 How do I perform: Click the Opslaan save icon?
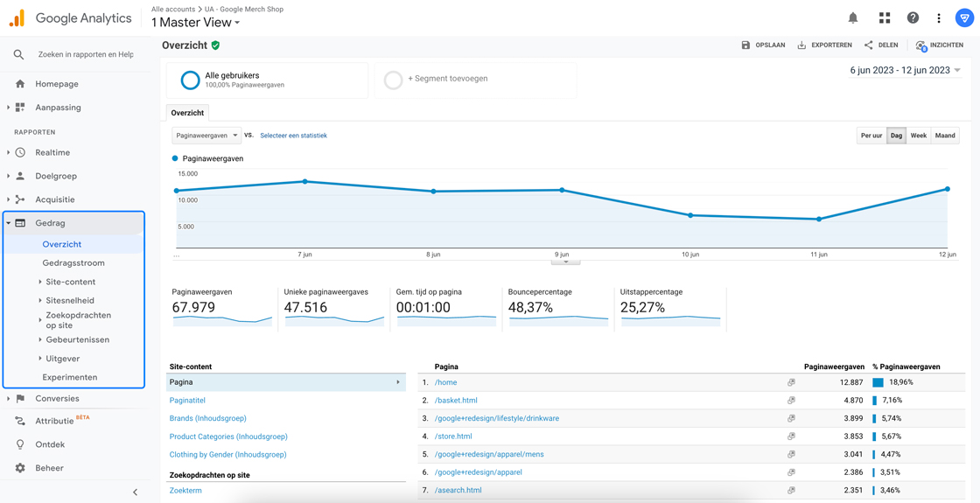click(745, 45)
